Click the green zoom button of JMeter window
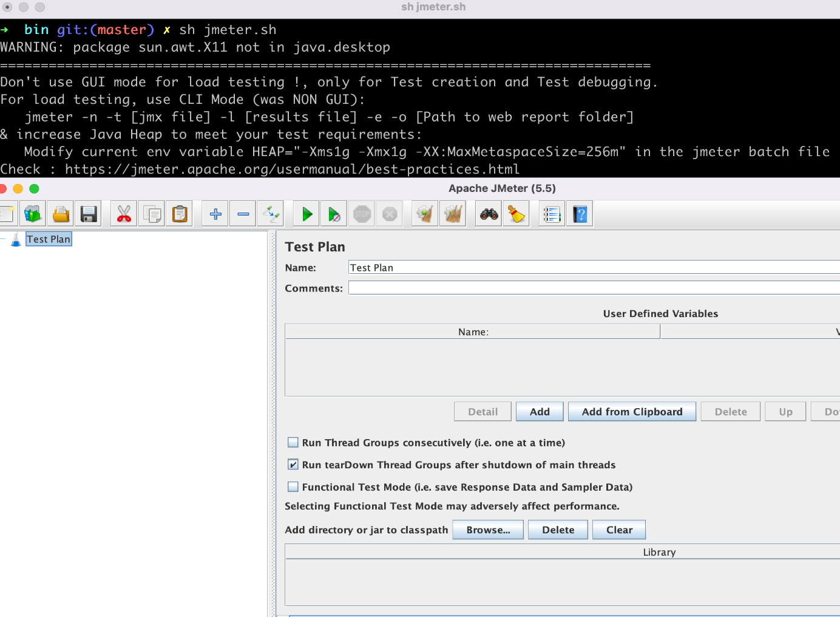840x617 pixels. (34, 188)
